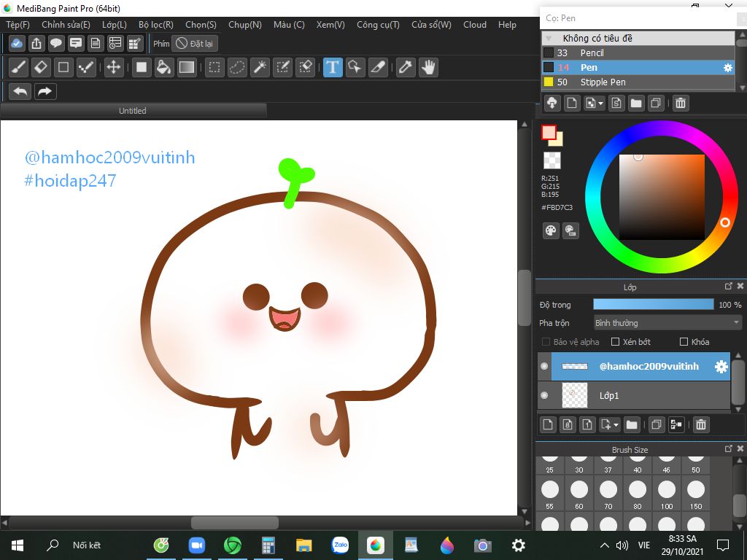Screen dimensions: 747x560
Task: Click the speech bubble icon
Action: point(56,43)
